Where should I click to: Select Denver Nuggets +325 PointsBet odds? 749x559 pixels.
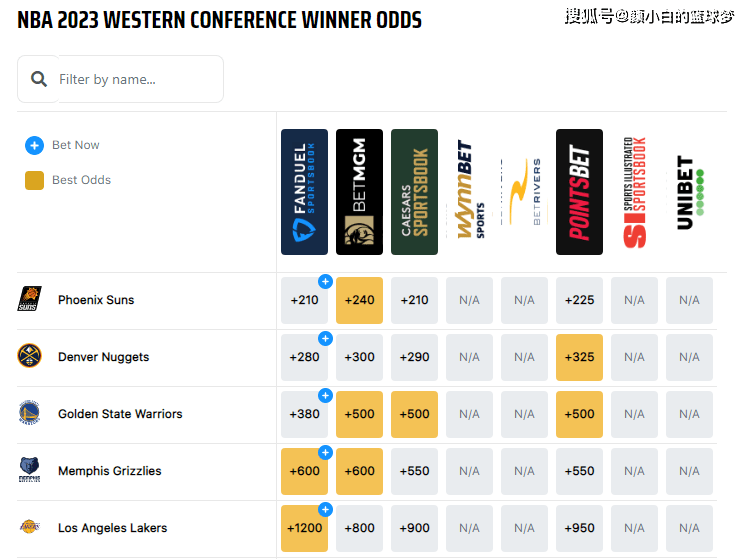tap(579, 357)
